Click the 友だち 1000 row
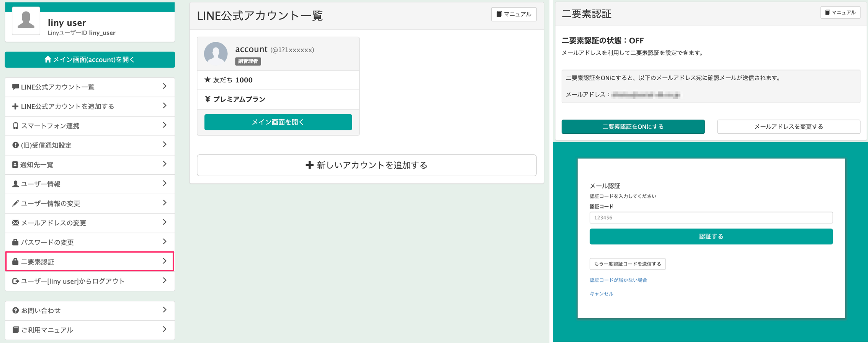The height and width of the screenshot is (343, 868). pyautogui.click(x=278, y=80)
